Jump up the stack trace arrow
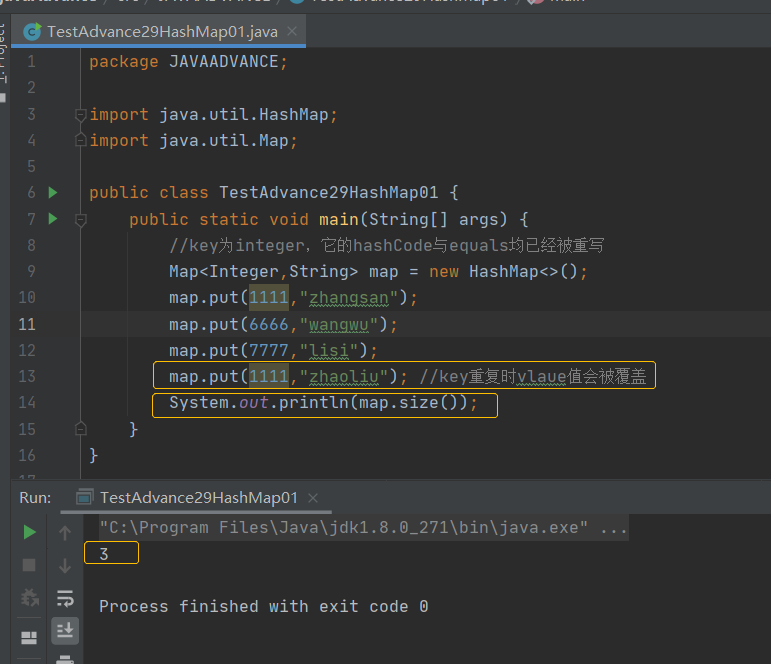 pos(65,533)
